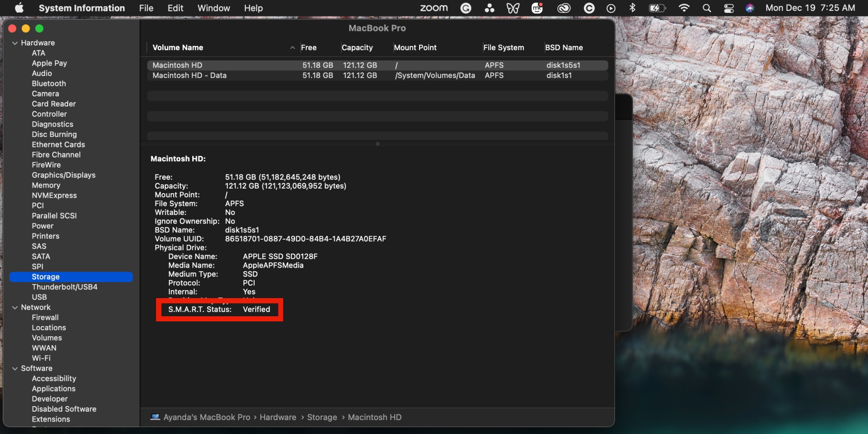The image size is (868, 434).
Task: Collapse the Software section
Action: click(15, 368)
